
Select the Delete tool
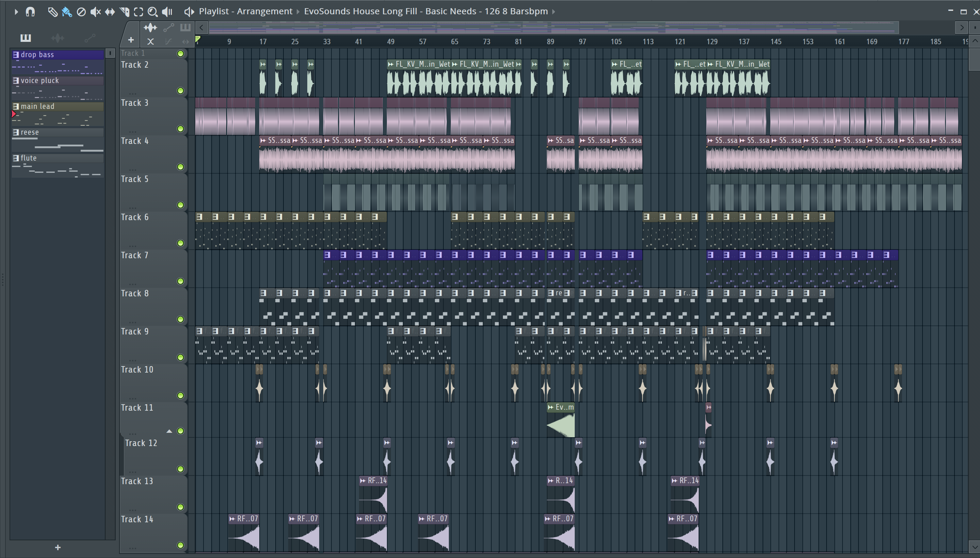point(81,12)
